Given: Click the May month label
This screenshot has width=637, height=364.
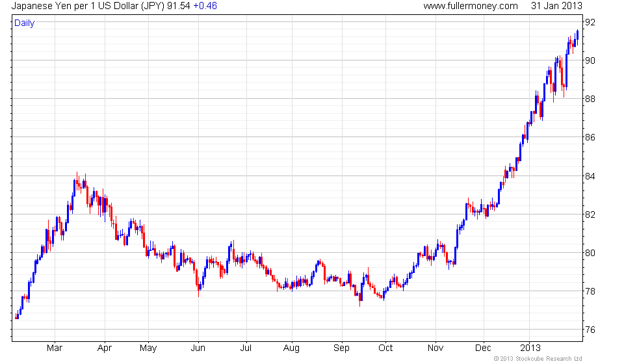Looking at the screenshot, I should tap(148, 348).
